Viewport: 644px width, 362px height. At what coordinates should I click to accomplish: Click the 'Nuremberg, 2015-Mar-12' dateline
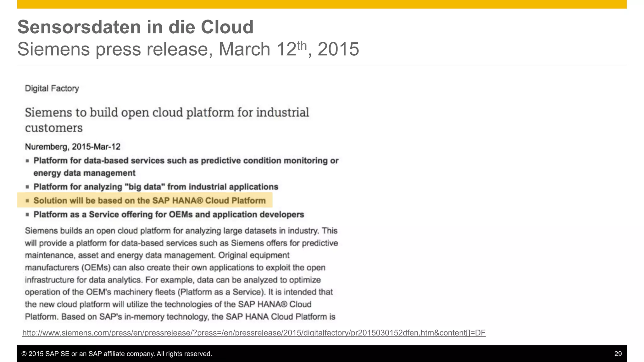click(73, 147)
